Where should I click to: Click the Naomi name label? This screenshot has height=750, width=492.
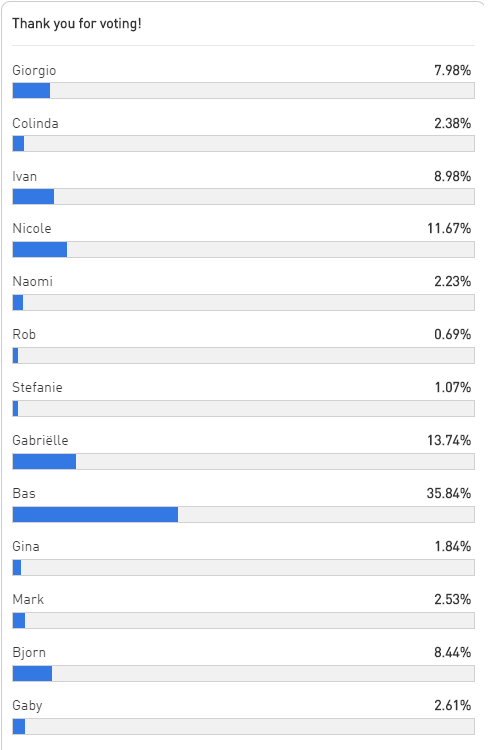(33, 281)
